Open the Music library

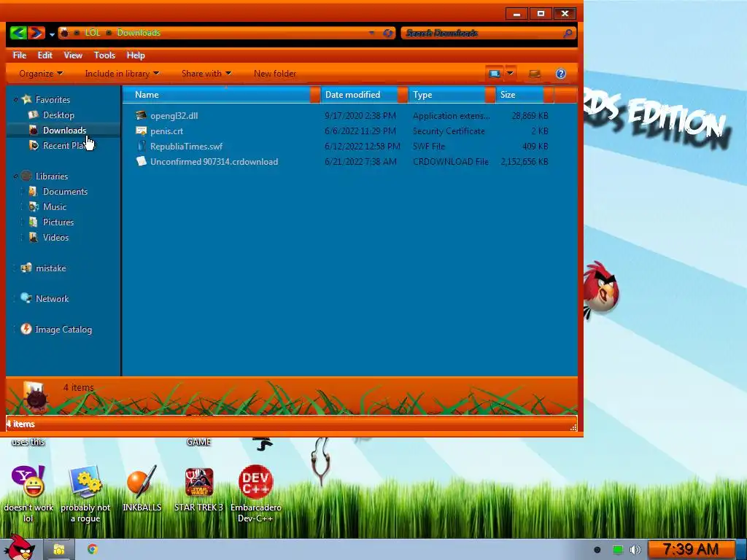54,206
